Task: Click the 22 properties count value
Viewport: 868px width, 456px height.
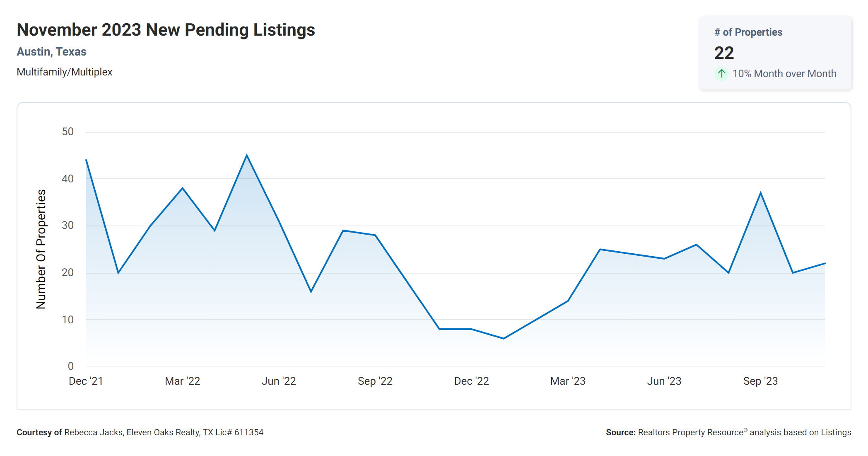Action: pos(724,53)
